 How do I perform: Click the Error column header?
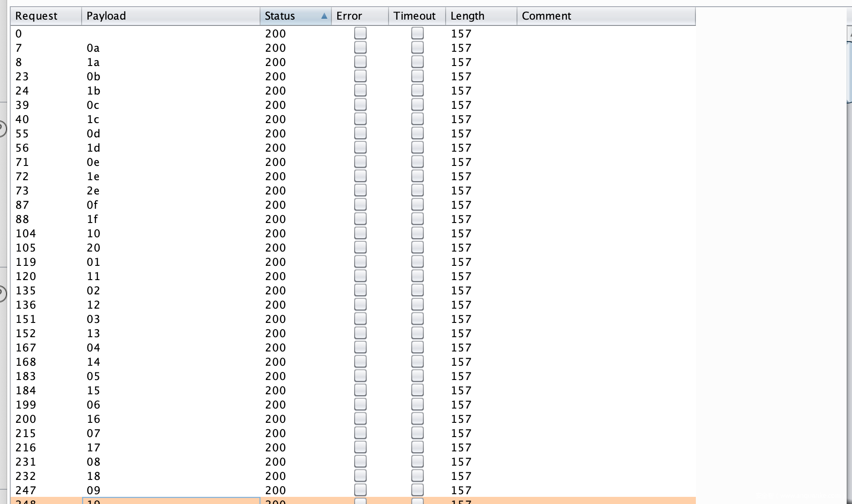point(360,17)
